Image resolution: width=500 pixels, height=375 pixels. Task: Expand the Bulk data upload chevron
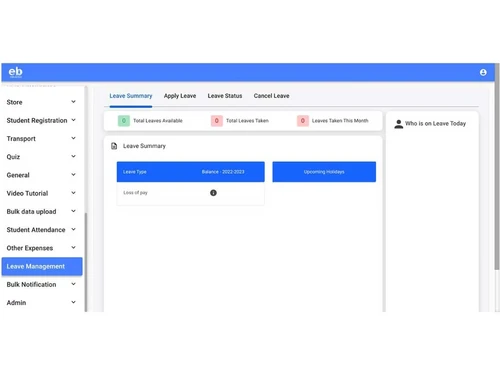73,211
